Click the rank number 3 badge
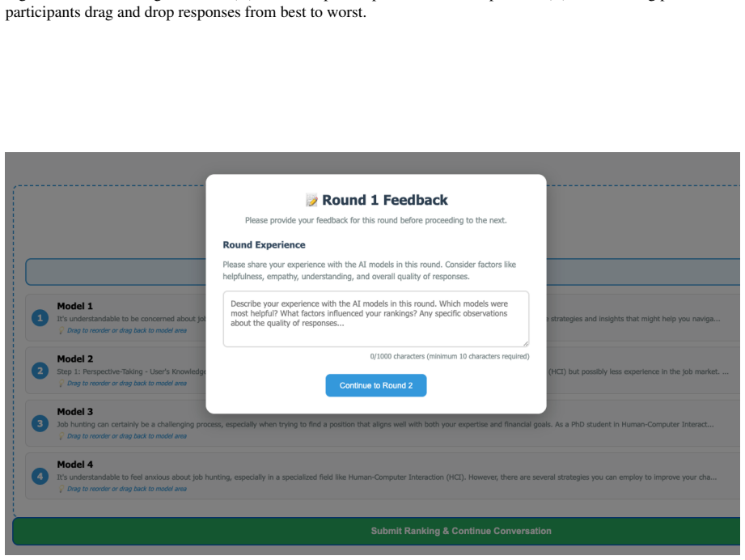 tap(40, 423)
